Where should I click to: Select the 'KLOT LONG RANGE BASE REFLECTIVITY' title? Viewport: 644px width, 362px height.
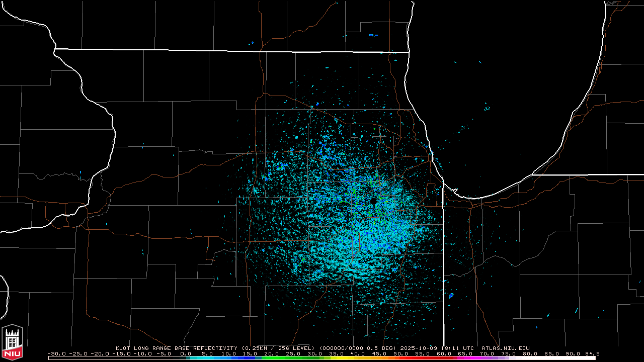176,348
